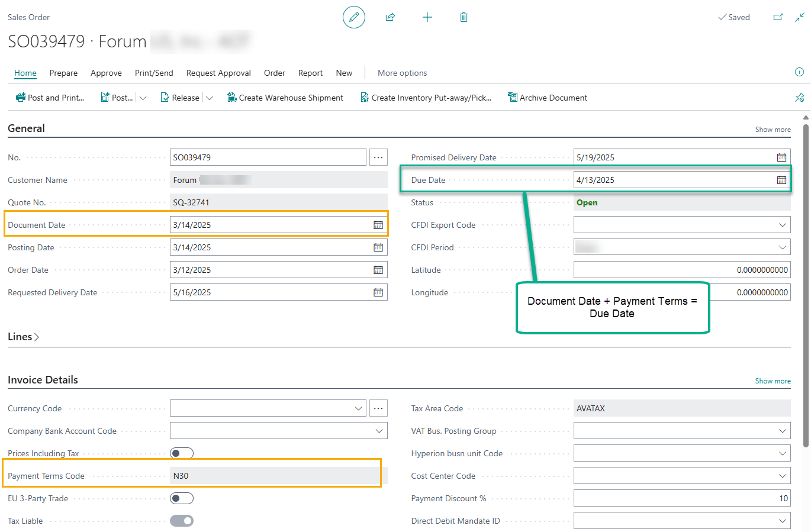This screenshot has width=811, height=532.
Task: Open page in new window icon
Action: click(778, 17)
